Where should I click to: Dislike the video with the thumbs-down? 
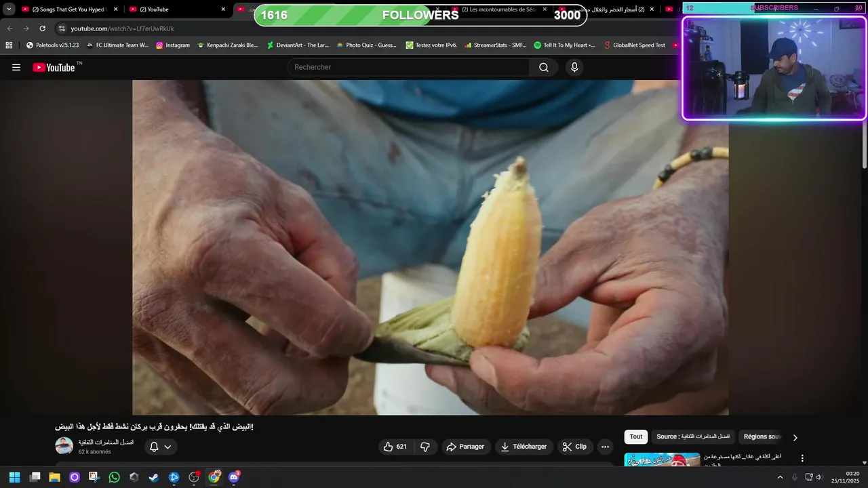[425, 447]
